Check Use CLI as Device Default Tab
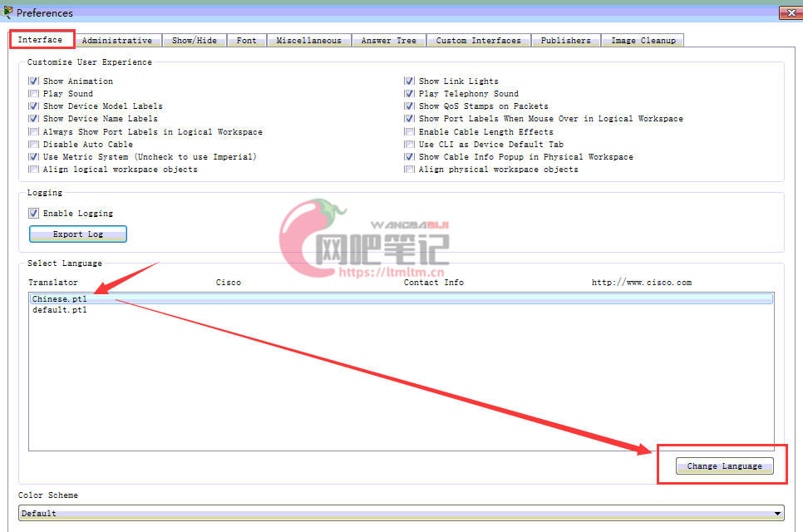803x532 pixels. [409, 145]
